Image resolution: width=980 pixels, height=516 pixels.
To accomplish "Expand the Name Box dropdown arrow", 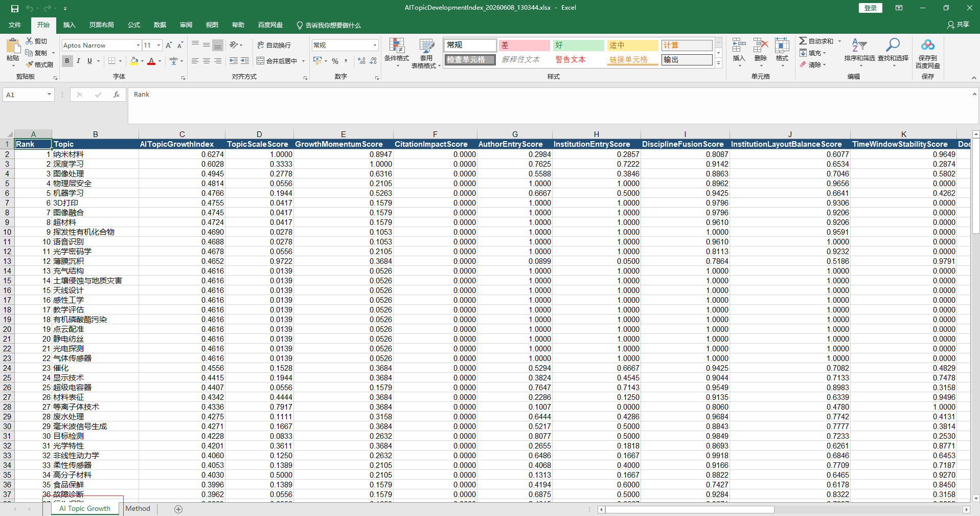I will coord(49,95).
